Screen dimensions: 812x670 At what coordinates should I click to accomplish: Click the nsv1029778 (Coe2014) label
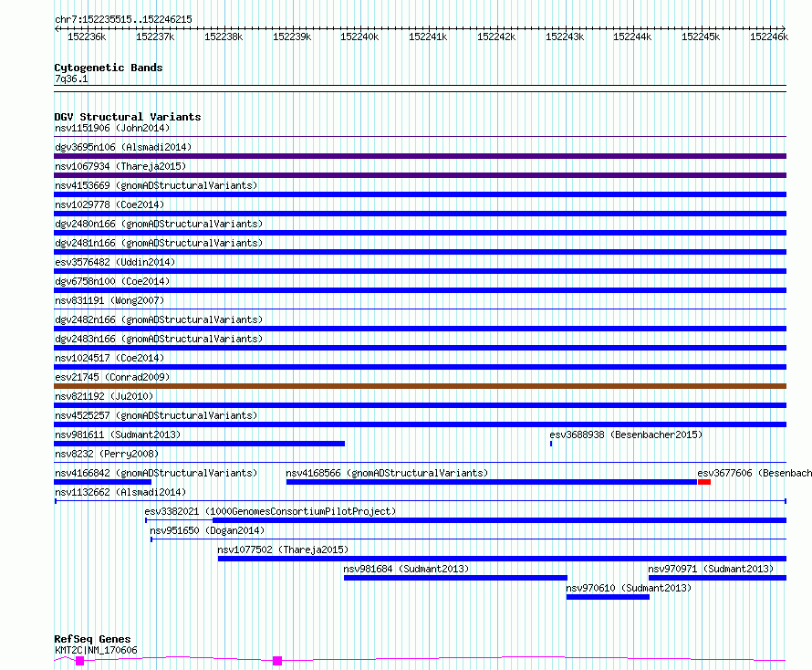109,204
